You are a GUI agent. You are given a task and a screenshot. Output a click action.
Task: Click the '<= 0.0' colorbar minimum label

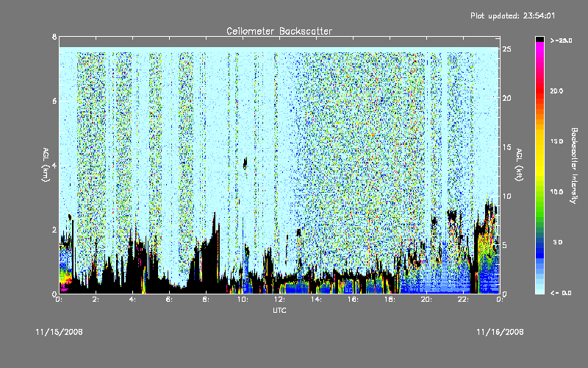(x=561, y=293)
